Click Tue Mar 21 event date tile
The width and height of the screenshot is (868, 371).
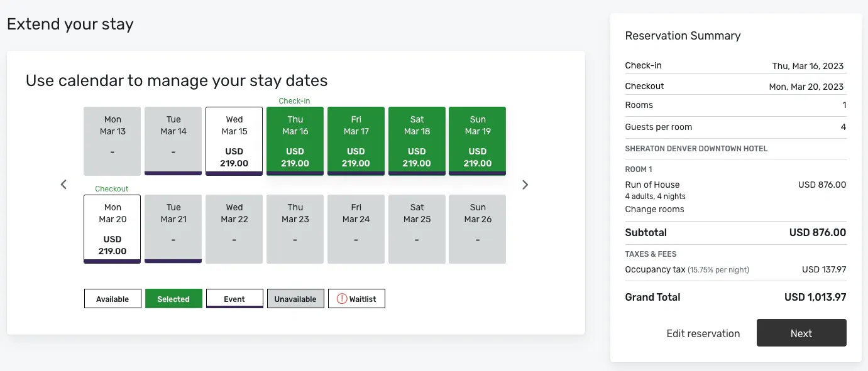[173, 229]
